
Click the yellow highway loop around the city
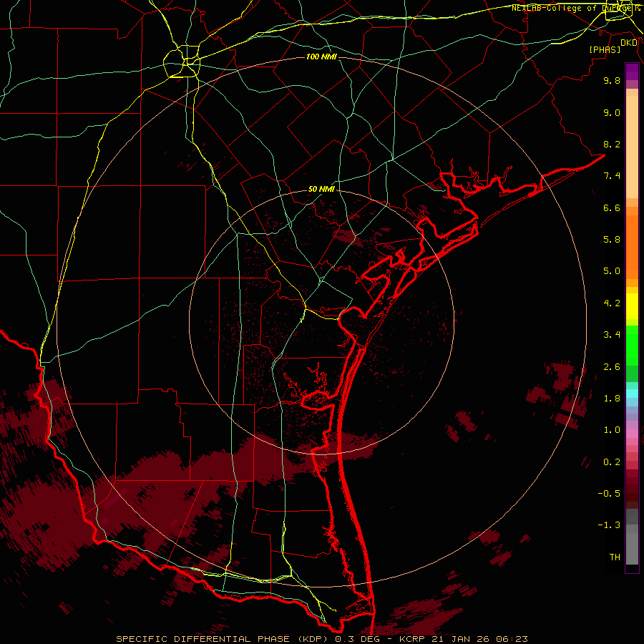[182, 62]
